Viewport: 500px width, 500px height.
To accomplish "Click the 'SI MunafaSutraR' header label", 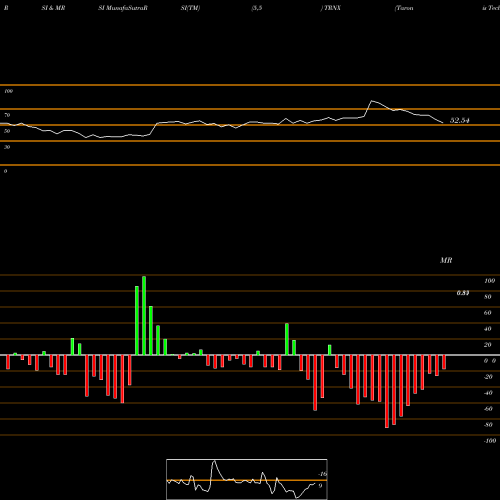I will tap(123, 8).
